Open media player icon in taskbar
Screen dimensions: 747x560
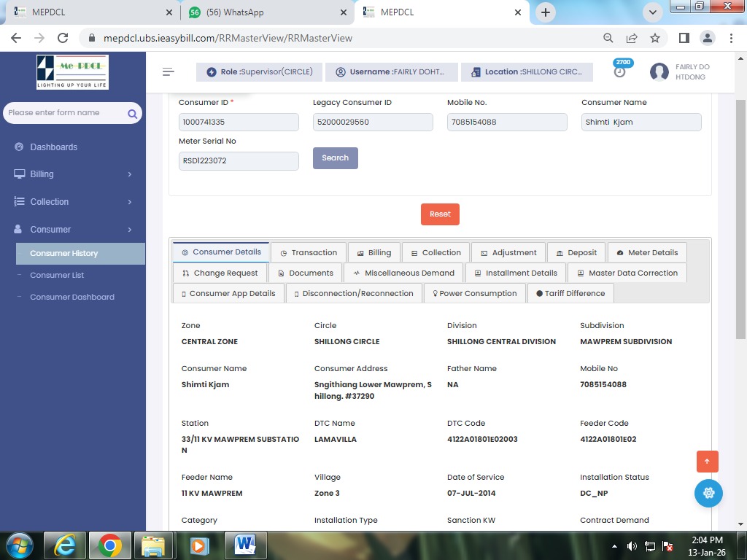click(199, 545)
